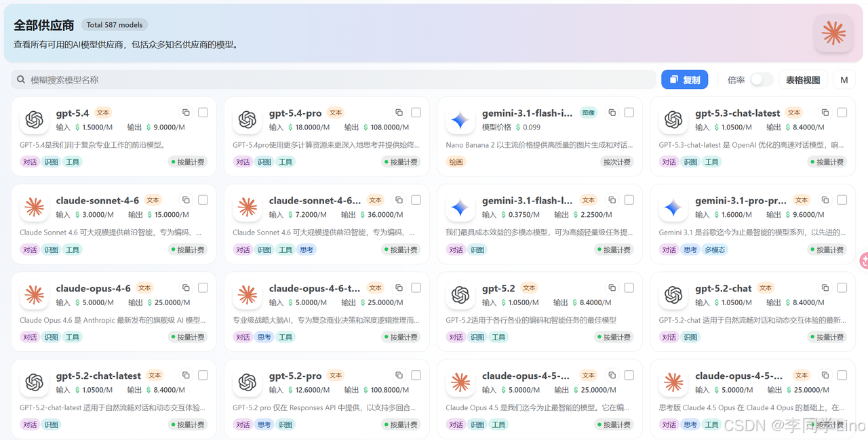Copy the gpt-5.2-chat-latest model name
Screen dimensions: 868x440
pyautogui.click(x=186, y=375)
